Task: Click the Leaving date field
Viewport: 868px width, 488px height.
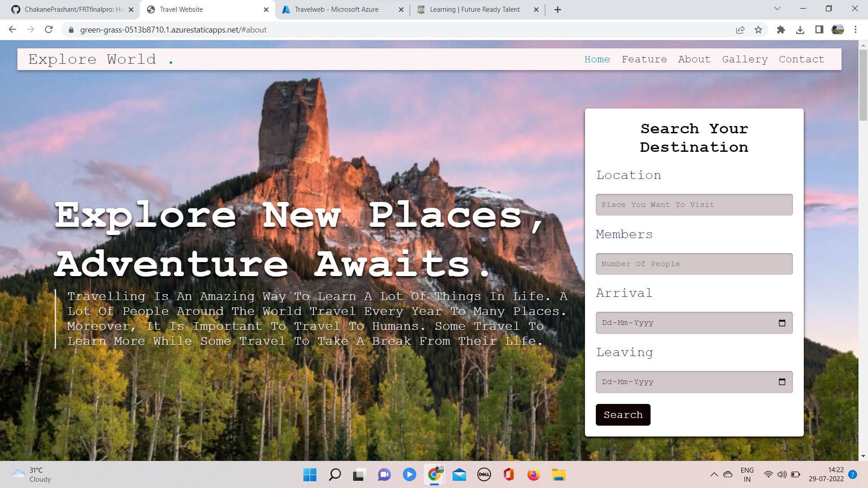Action: click(x=694, y=382)
